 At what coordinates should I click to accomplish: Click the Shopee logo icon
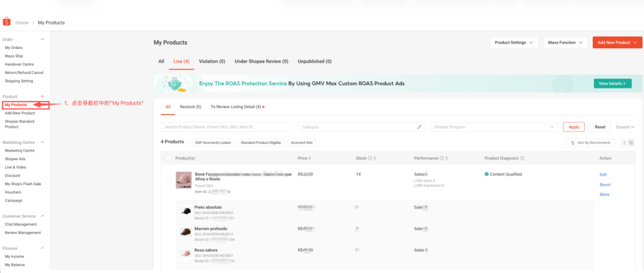click(7, 22)
